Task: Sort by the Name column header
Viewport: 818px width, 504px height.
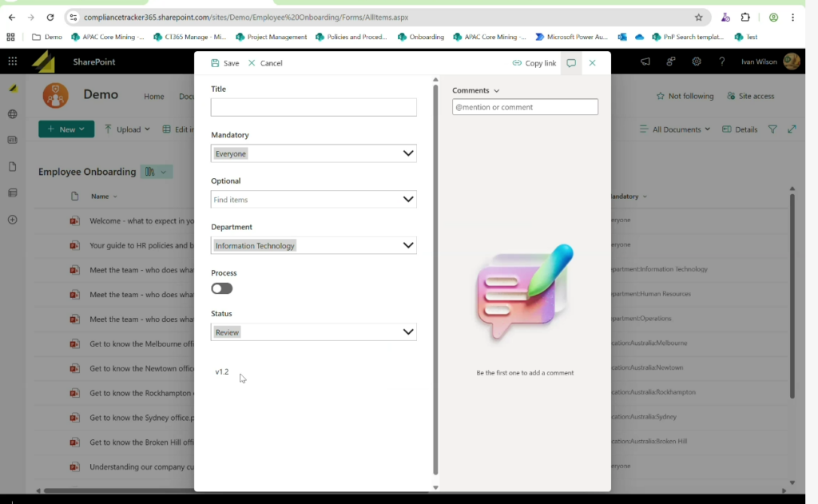Action: click(x=104, y=196)
